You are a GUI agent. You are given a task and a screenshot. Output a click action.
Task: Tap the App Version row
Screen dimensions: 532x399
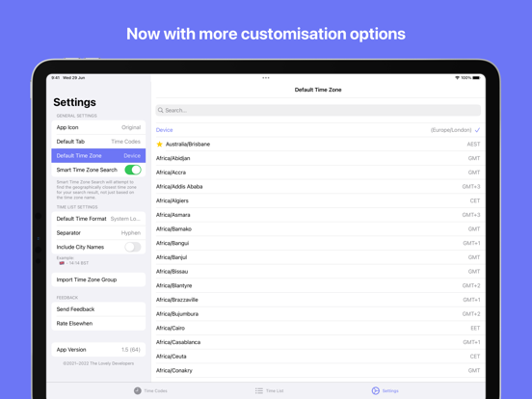coord(98,350)
